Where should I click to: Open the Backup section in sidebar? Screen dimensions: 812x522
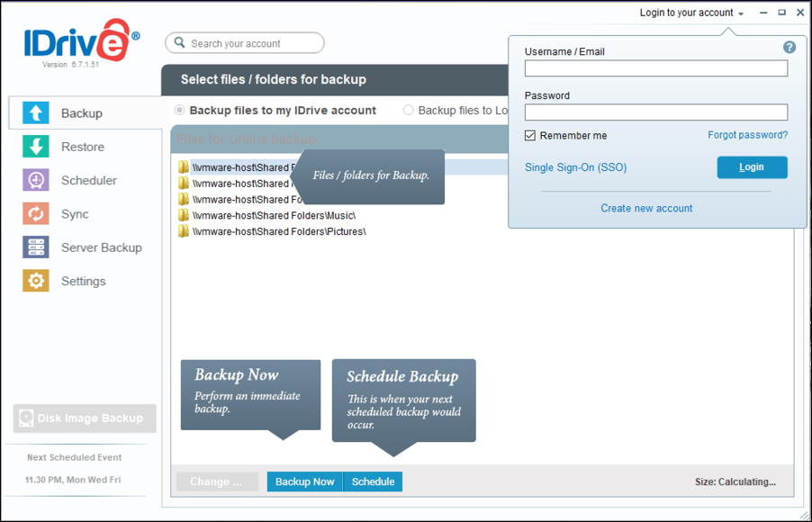coord(86,112)
